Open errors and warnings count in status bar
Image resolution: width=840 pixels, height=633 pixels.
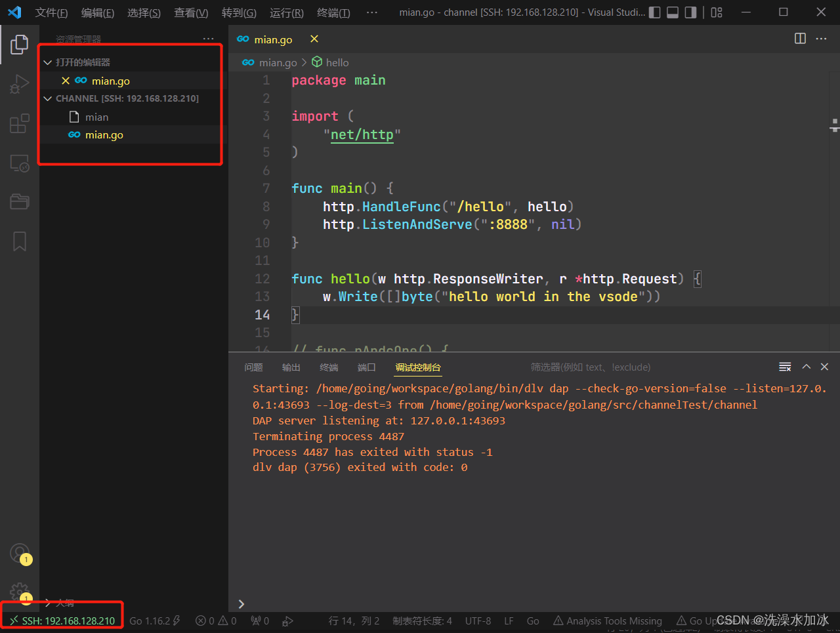pyautogui.click(x=216, y=621)
